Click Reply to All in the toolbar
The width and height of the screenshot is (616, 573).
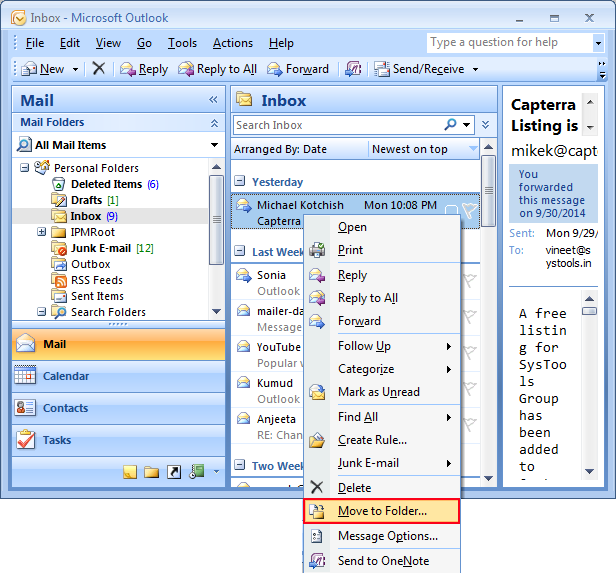pyautogui.click(x=217, y=69)
